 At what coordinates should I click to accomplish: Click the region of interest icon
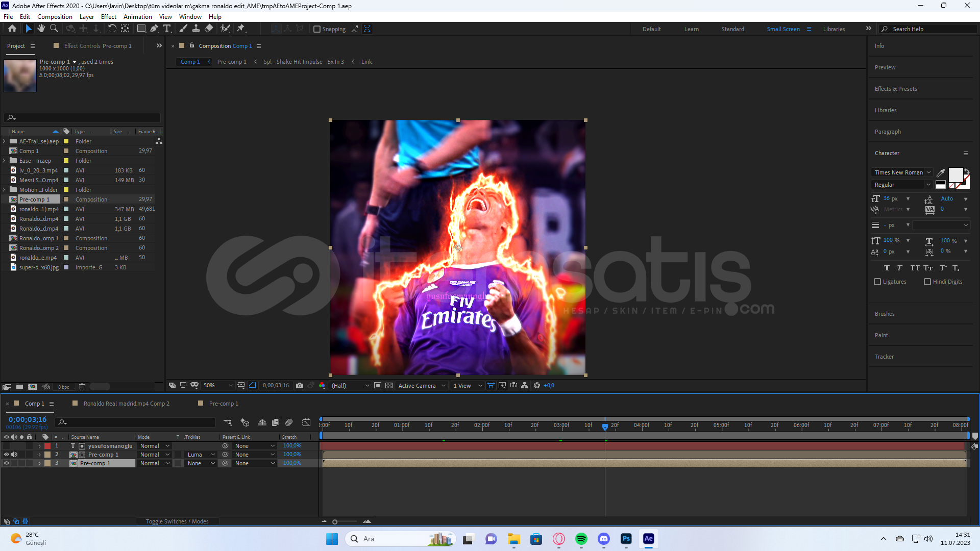click(378, 386)
